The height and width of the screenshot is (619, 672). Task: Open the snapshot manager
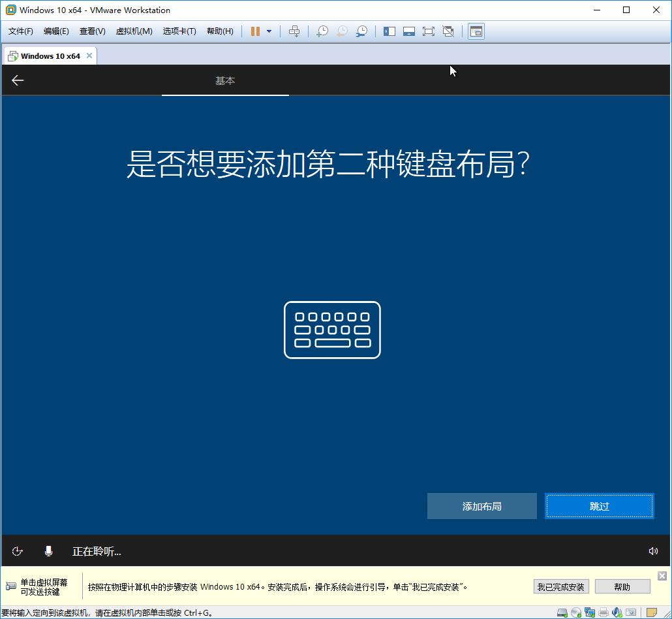coord(363,31)
